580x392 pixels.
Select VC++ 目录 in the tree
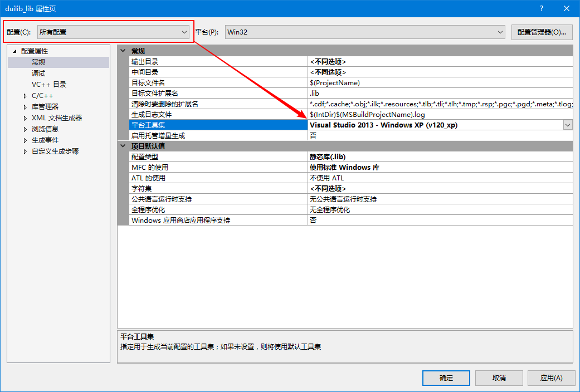49,84
